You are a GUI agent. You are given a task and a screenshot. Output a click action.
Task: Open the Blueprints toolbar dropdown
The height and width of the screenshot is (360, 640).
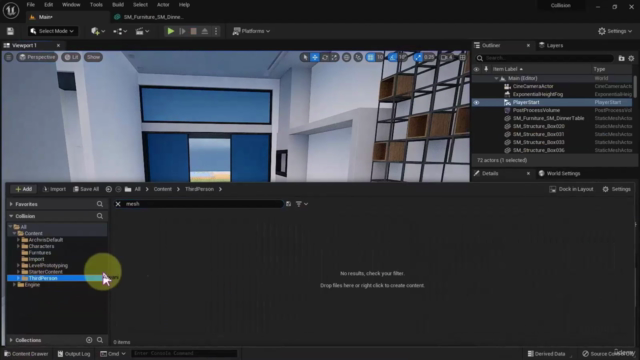[120, 31]
